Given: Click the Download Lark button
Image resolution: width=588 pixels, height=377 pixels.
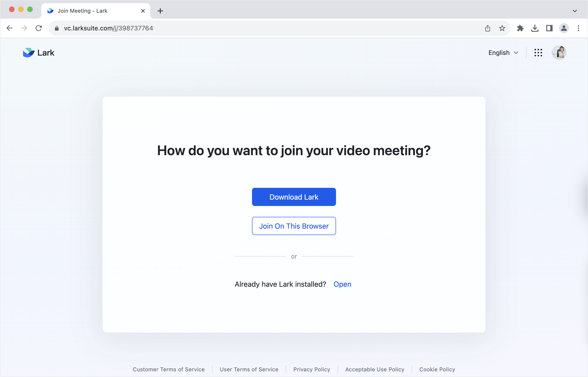Looking at the screenshot, I should pos(294,197).
